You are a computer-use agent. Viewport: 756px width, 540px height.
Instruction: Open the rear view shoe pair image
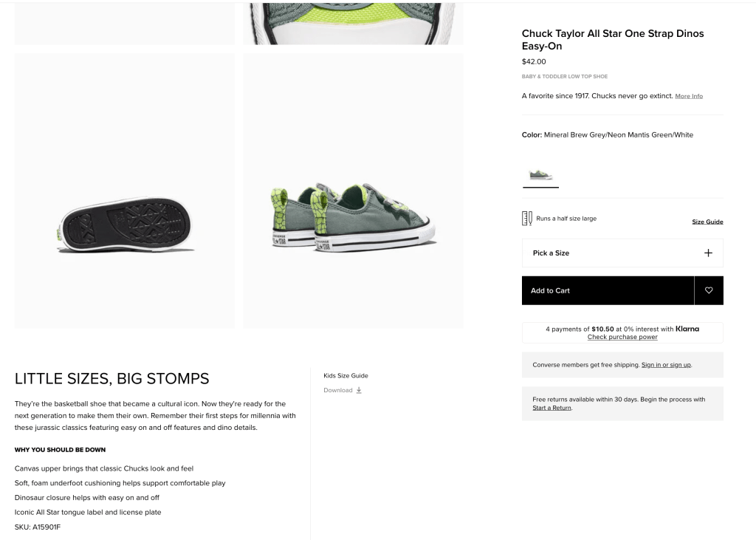click(353, 191)
